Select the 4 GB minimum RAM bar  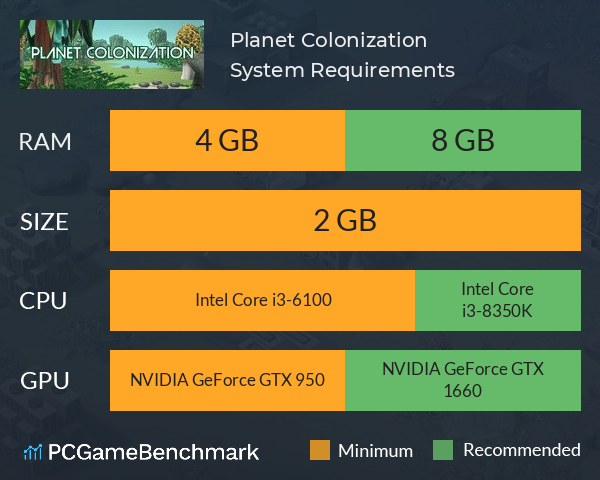(x=227, y=140)
